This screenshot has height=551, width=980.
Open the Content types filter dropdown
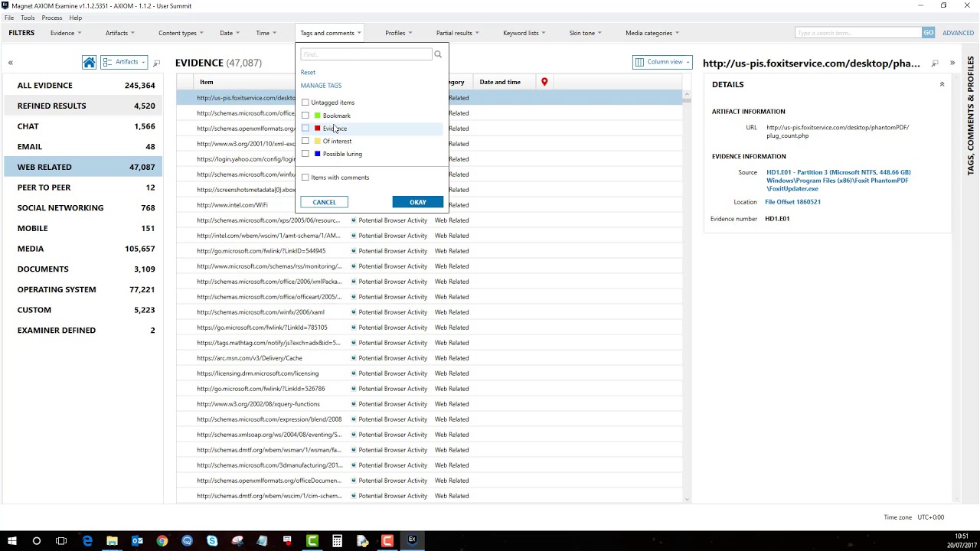click(x=181, y=33)
